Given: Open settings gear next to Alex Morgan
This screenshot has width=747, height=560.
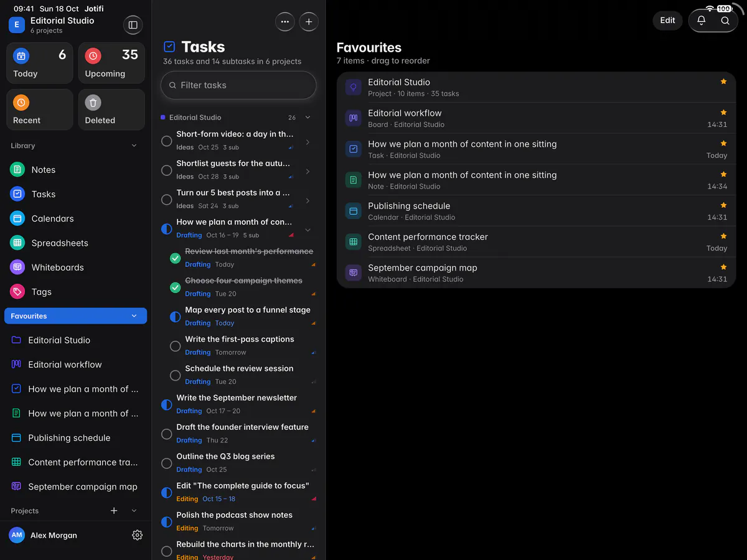Looking at the screenshot, I should coord(138,535).
